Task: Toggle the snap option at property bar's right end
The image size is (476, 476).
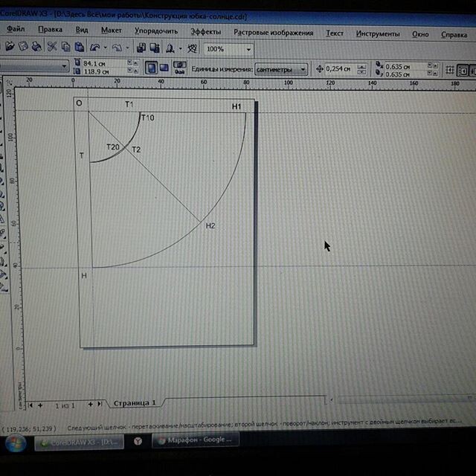Action: tap(463, 71)
